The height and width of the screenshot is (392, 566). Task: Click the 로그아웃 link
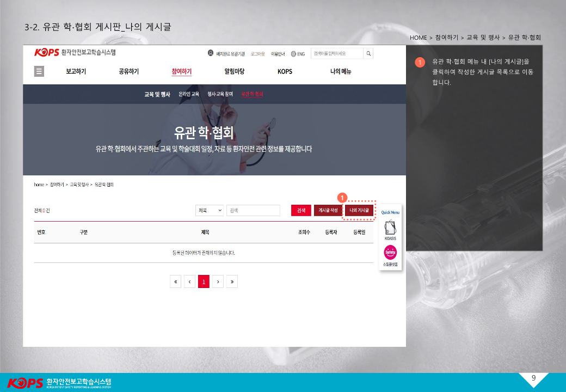click(x=258, y=54)
